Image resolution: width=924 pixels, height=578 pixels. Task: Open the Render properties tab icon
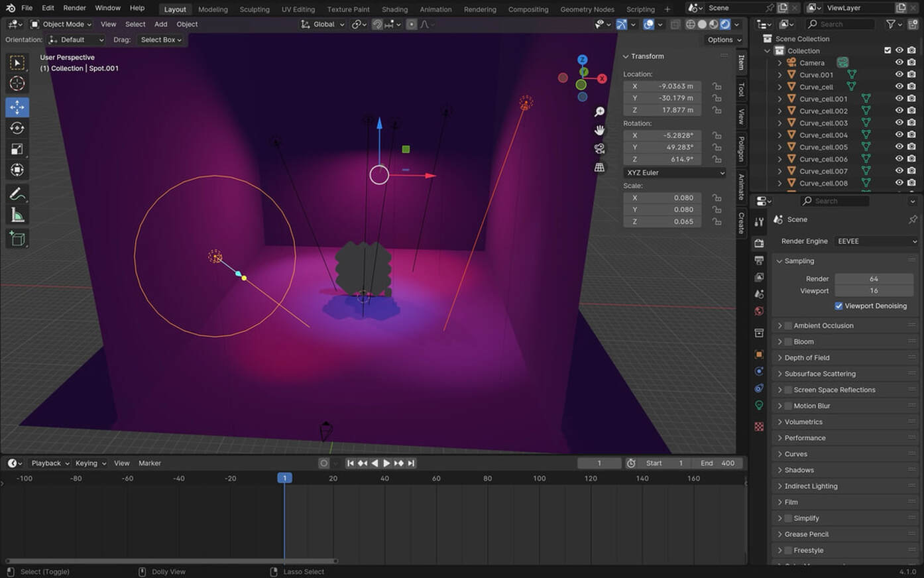point(759,243)
